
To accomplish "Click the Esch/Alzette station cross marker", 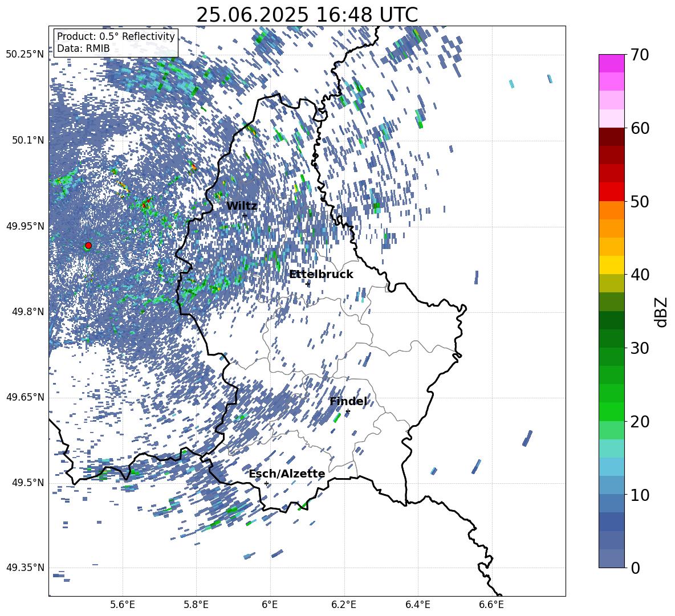I will tap(266, 483).
